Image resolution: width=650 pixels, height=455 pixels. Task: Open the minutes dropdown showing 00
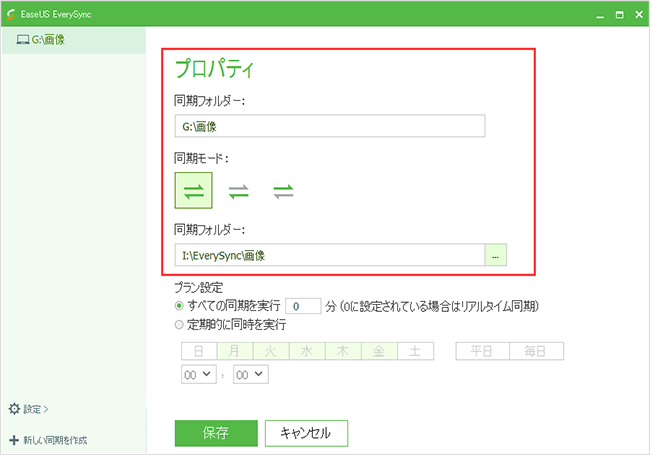[x=251, y=374]
